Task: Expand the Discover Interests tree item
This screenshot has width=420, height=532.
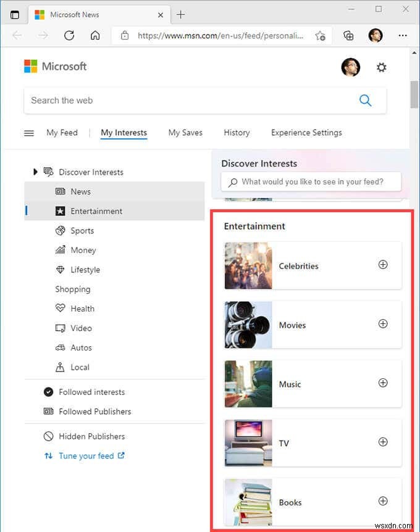Action: [35, 172]
